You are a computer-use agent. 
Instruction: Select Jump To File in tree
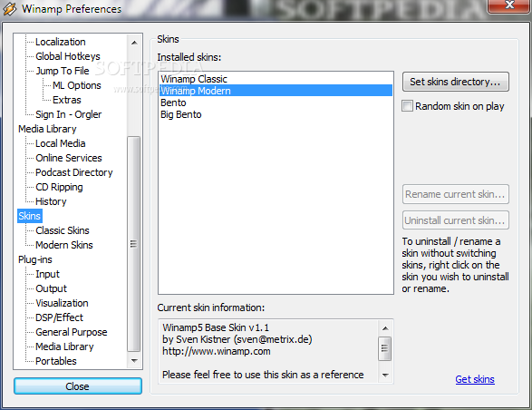63,71
